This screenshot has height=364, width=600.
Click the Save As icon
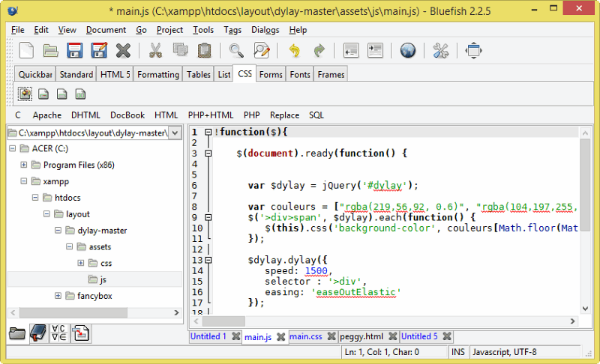pos(99,50)
